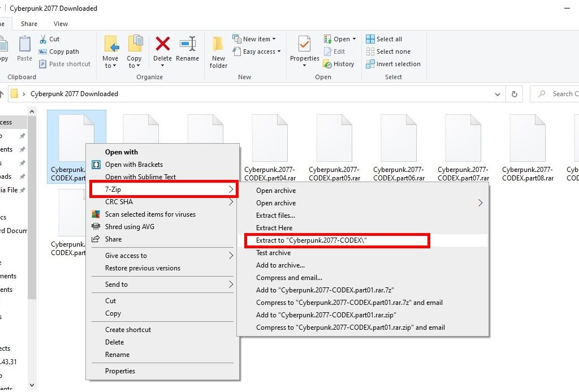Click the Select all icon
Image resolution: width=579 pixels, height=392 pixels.
[x=370, y=39]
